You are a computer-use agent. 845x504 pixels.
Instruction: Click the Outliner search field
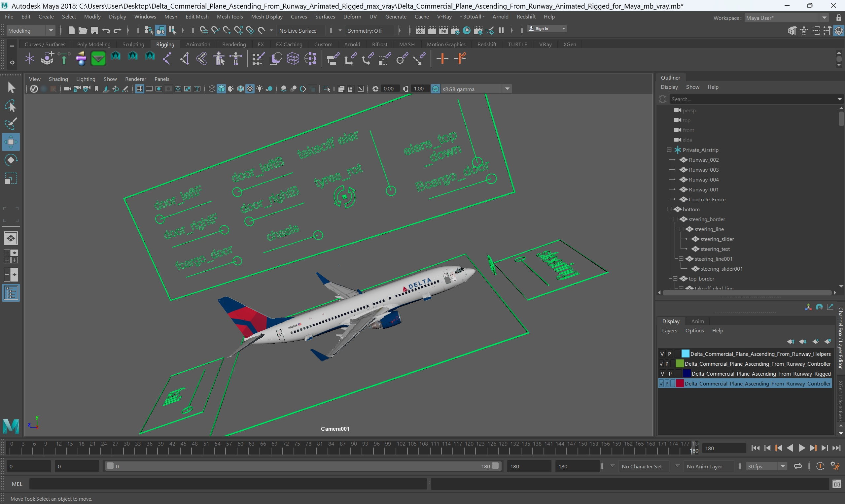pyautogui.click(x=754, y=99)
